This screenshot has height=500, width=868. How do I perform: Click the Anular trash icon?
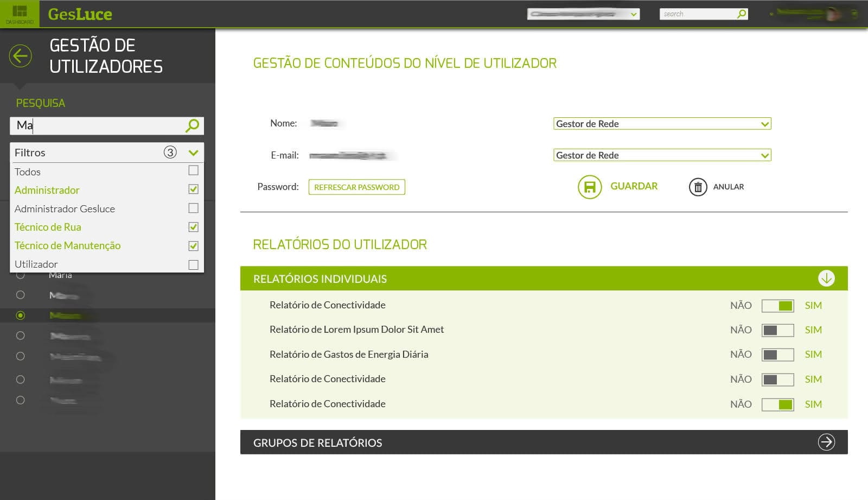[x=698, y=187]
